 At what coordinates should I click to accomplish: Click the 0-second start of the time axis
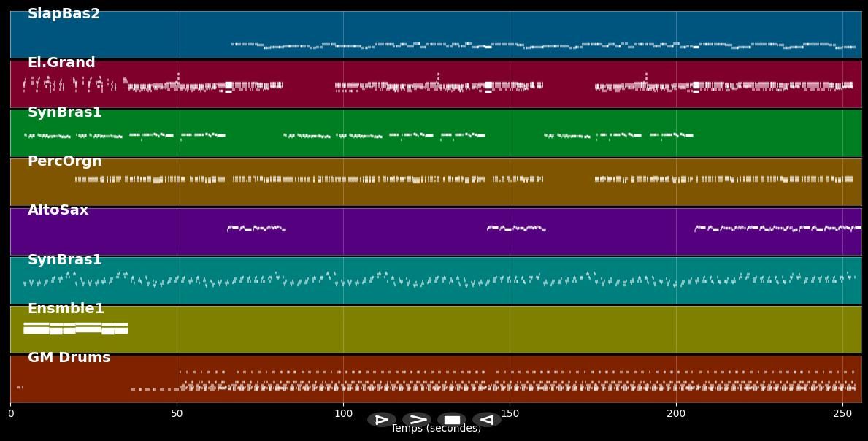point(10,413)
